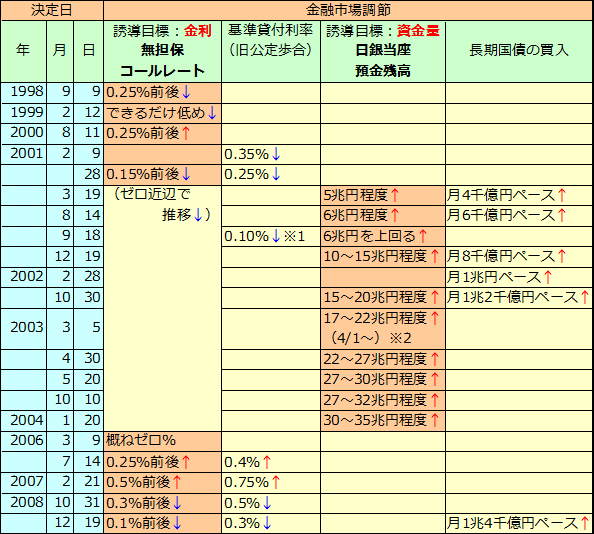Click the 概ねゼロ% cell

163,441
